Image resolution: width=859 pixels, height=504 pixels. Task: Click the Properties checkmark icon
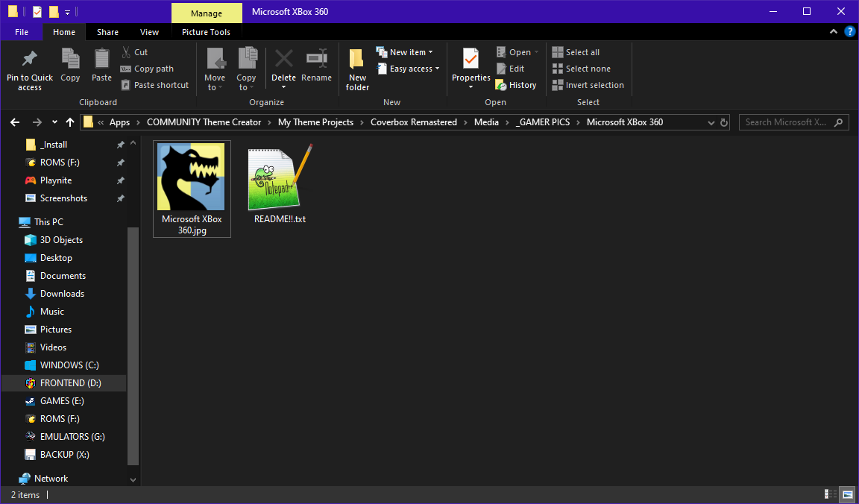(x=471, y=59)
